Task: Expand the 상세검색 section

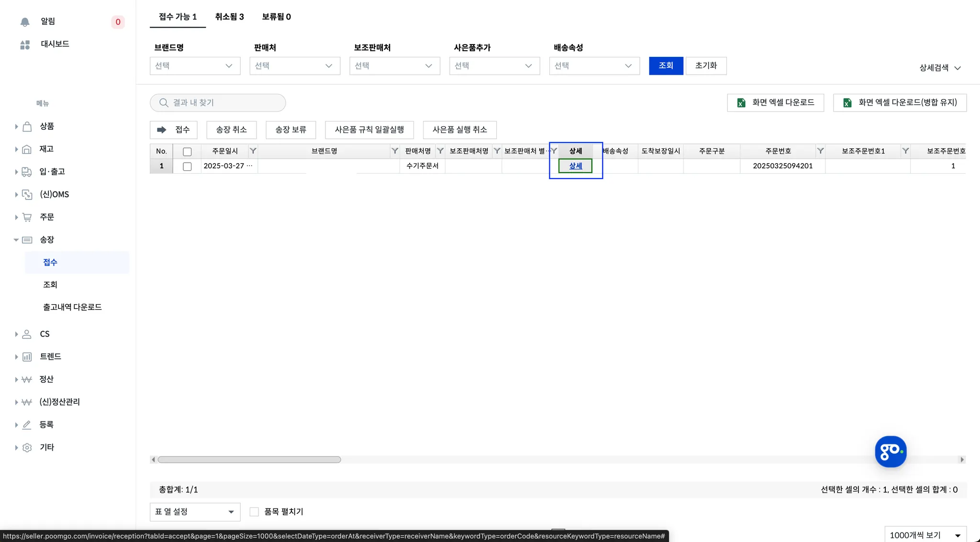Action: click(940, 68)
